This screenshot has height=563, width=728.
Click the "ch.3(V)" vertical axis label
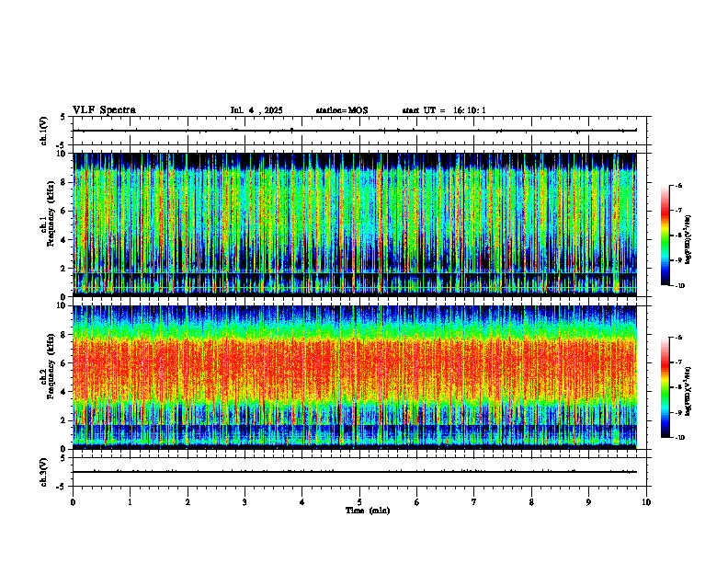pos(44,472)
